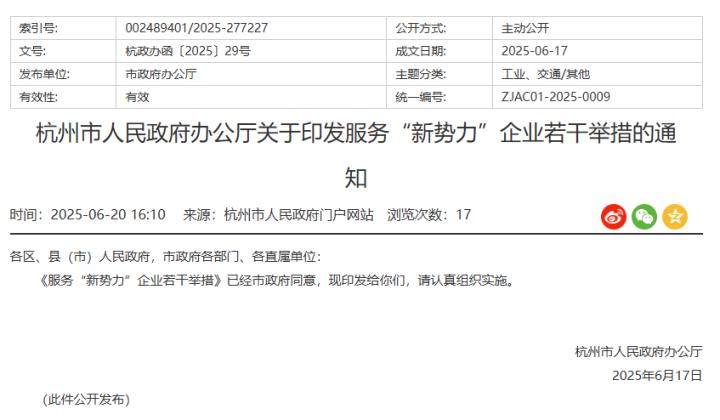Viewport: 720px width, 420px height.
Task: Click the 成文日期 label cell
Action: point(439,51)
